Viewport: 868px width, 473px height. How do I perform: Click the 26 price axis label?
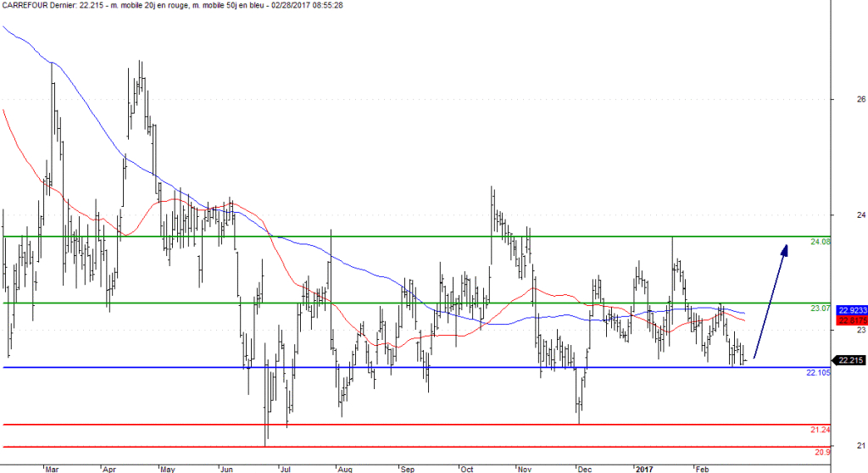pyautogui.click(x=861, y=100)
